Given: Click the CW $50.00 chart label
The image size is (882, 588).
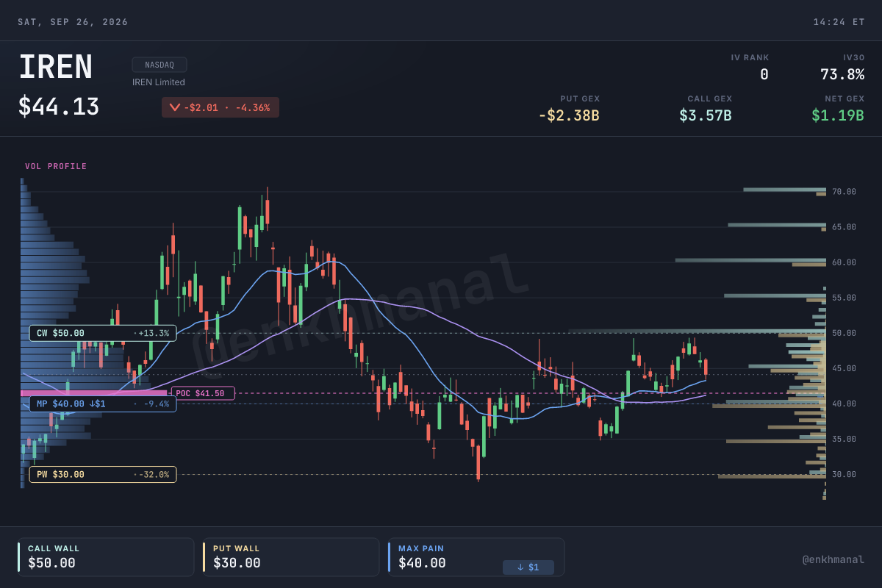Looking at the screenshot, I should (x=103, y=333).
